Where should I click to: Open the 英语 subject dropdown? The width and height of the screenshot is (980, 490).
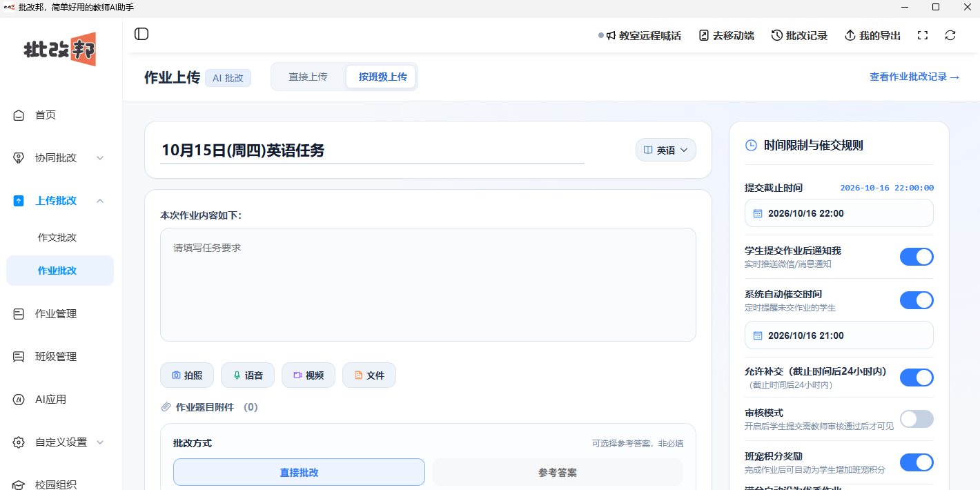coord(666,150)
